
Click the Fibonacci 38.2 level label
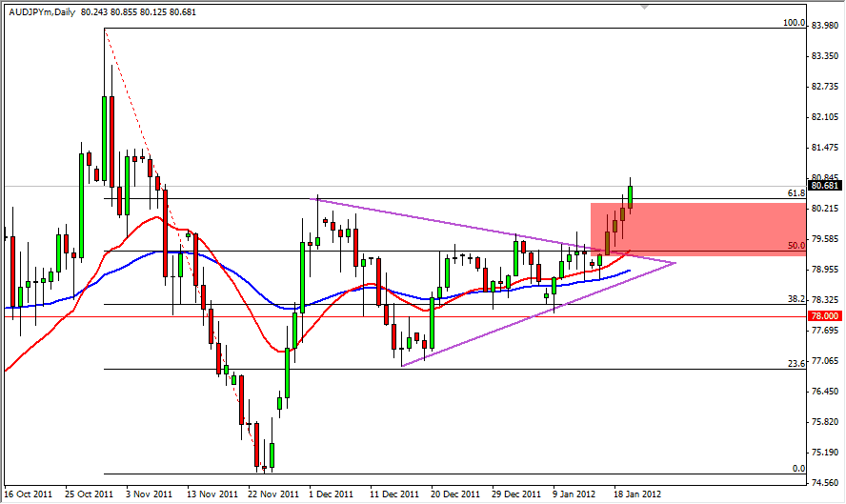797,299
